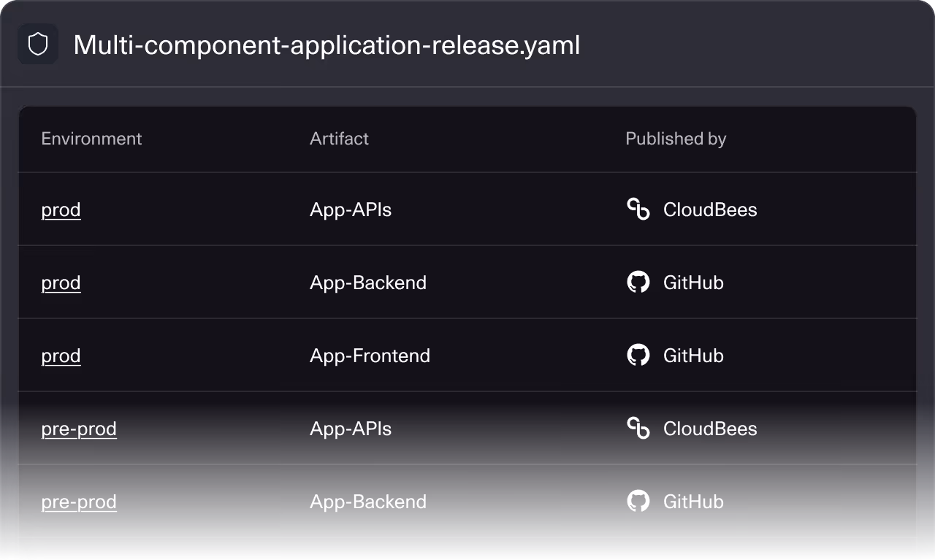935x560 pixels.
Task: Click the Artifact column header
Action: [339, 139]
